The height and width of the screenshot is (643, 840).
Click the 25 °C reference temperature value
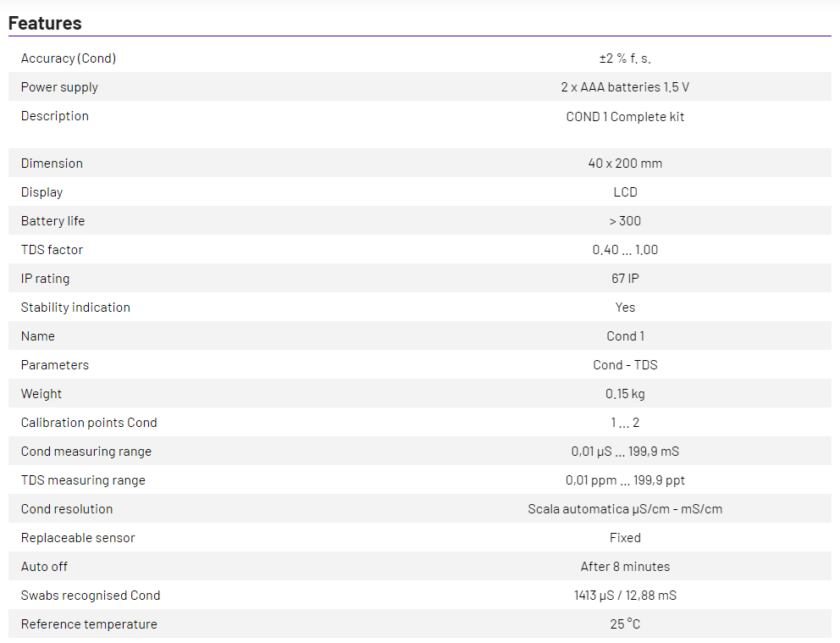(x=625, y=624)
